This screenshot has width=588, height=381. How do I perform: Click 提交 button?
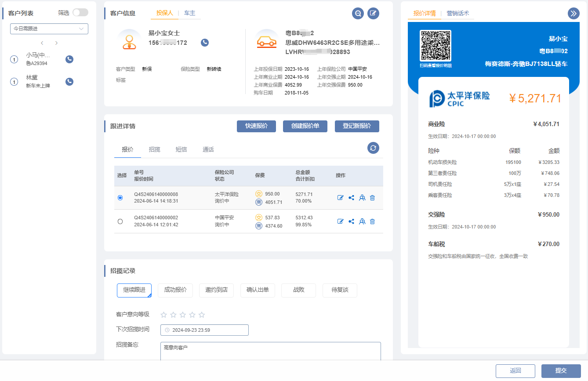coord(561,371)
